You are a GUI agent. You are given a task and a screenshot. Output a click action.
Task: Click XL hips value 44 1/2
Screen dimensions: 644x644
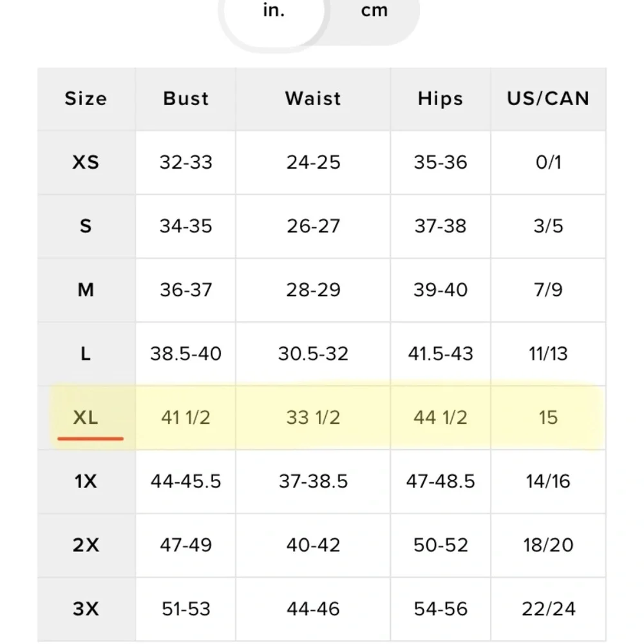(x=440, y=417)
